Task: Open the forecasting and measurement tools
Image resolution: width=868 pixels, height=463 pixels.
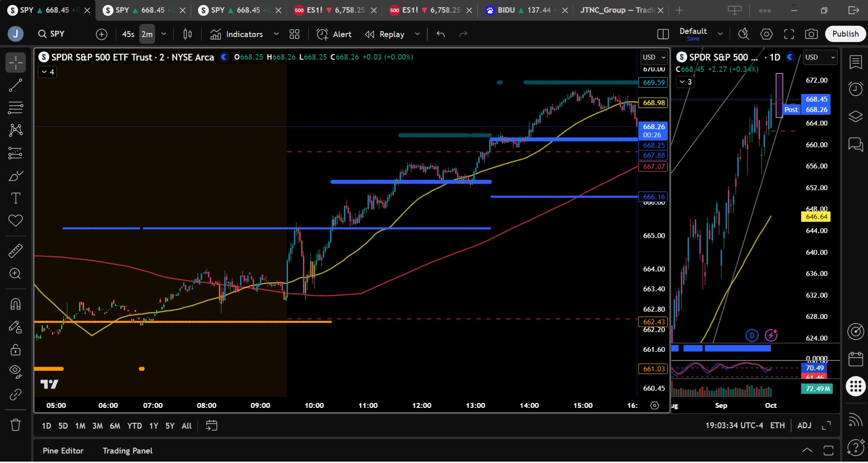Action: click(15, 153)
